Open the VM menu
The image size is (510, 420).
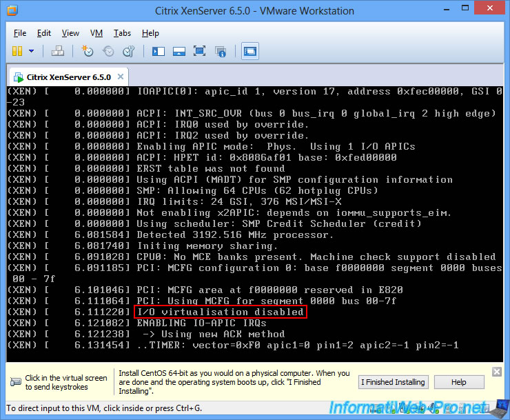96,33
